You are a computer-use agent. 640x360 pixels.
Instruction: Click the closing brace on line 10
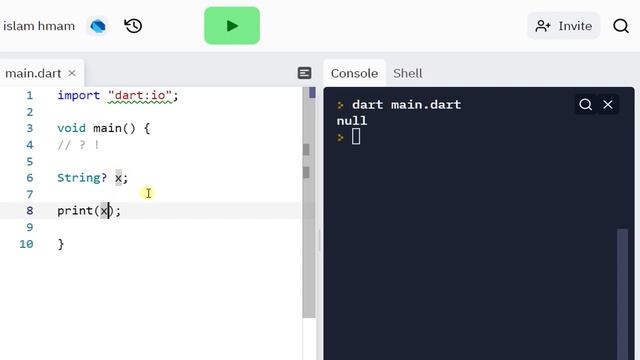point(61,244)
